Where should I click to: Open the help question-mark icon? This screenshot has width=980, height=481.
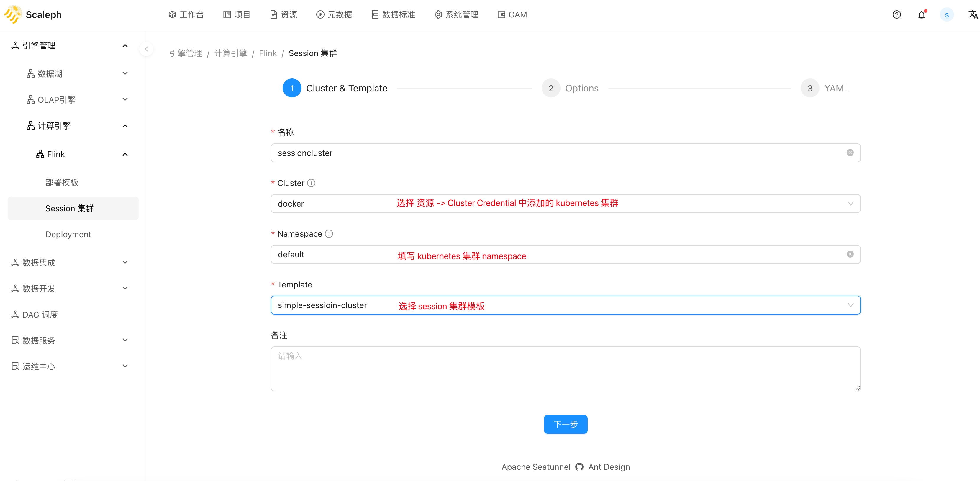pos(897,15)
